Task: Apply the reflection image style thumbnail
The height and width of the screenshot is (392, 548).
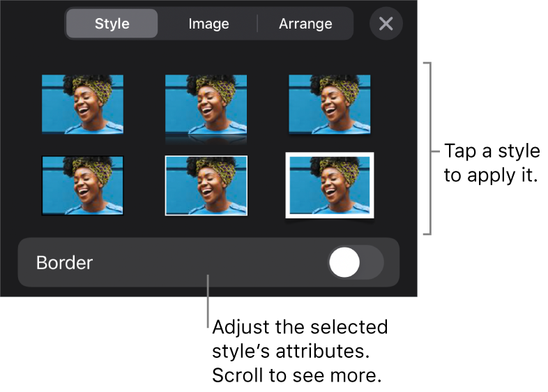Action: [x=206, y=109]
